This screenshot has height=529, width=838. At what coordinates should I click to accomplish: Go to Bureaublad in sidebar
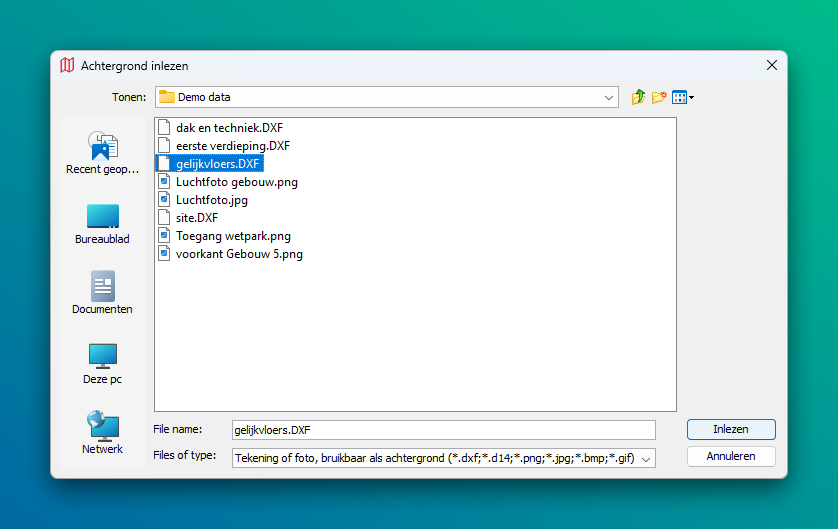tap(103, 223)
